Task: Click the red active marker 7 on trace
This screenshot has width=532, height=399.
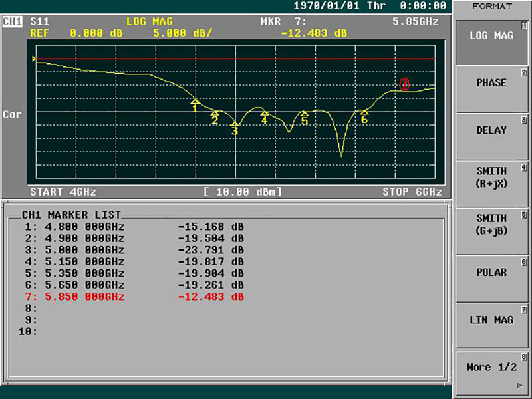Action: [404, 84]
